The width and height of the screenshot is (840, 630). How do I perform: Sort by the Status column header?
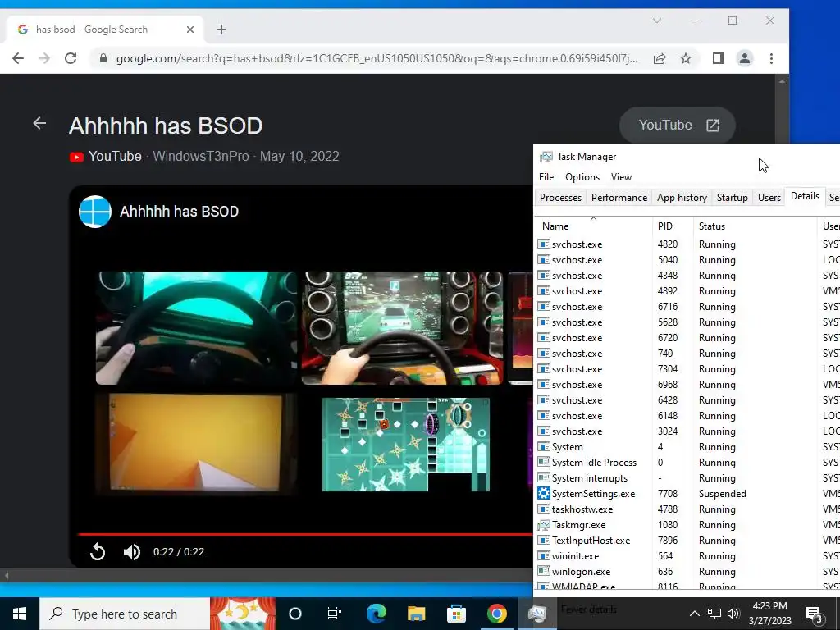click(755, 226)
